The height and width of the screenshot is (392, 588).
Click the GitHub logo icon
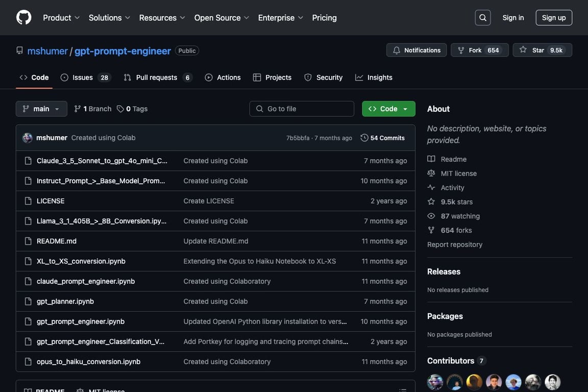[x=23, y=17]
